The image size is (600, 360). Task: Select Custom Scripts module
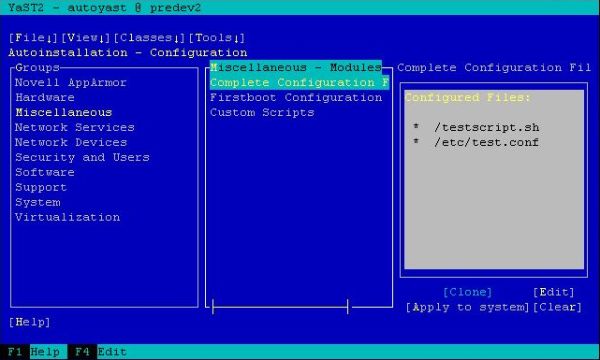click(x=262, y=112)
